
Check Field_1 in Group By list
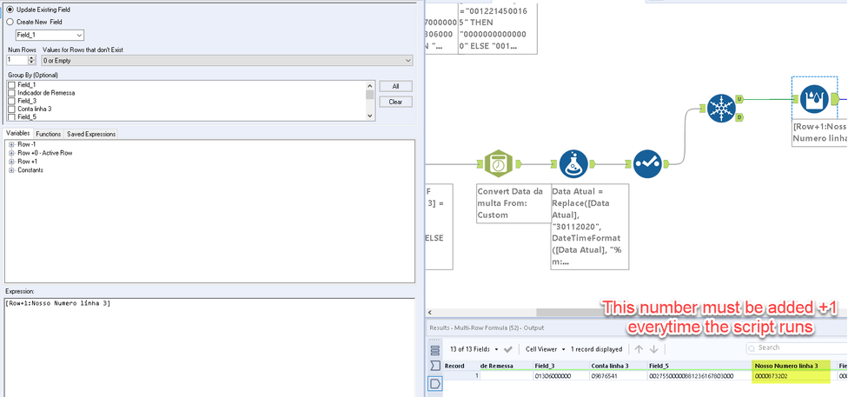[11, 85]
